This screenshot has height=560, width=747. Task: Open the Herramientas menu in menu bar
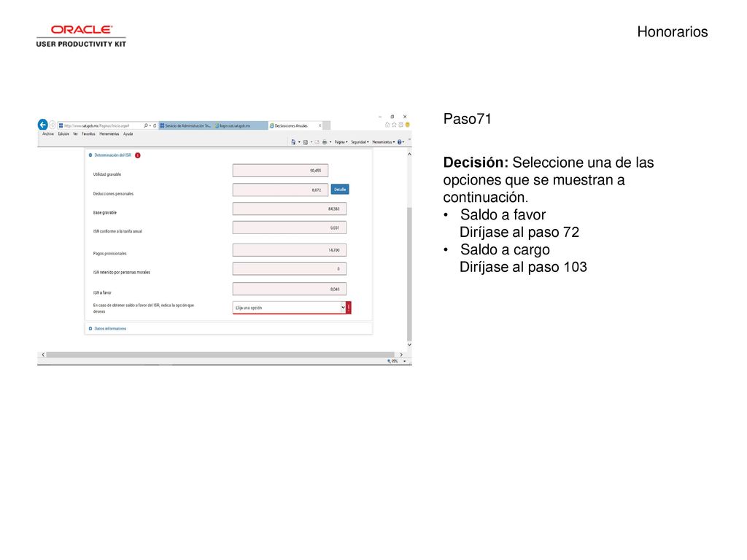(109, 134)
